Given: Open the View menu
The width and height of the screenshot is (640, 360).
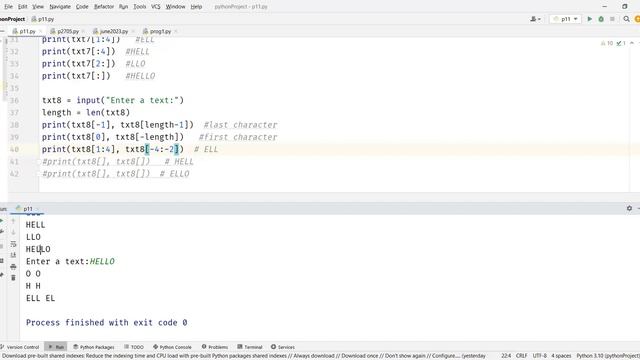Looking at the screenshot, I should point(38,7).
